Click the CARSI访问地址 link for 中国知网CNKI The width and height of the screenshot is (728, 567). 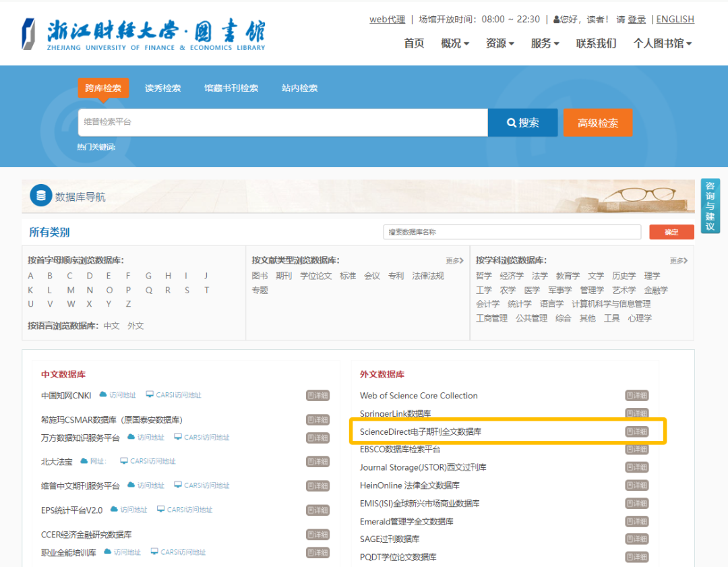(174, 395)
